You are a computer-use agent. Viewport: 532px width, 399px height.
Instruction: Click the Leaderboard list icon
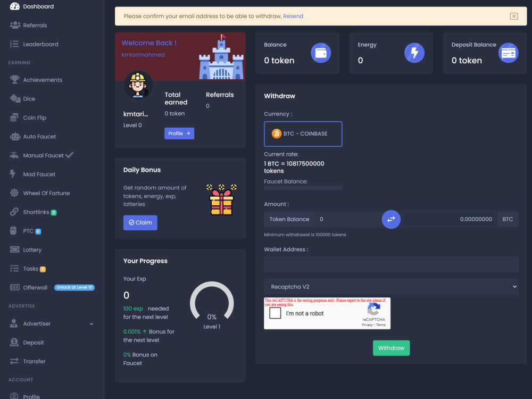point(14,44)
